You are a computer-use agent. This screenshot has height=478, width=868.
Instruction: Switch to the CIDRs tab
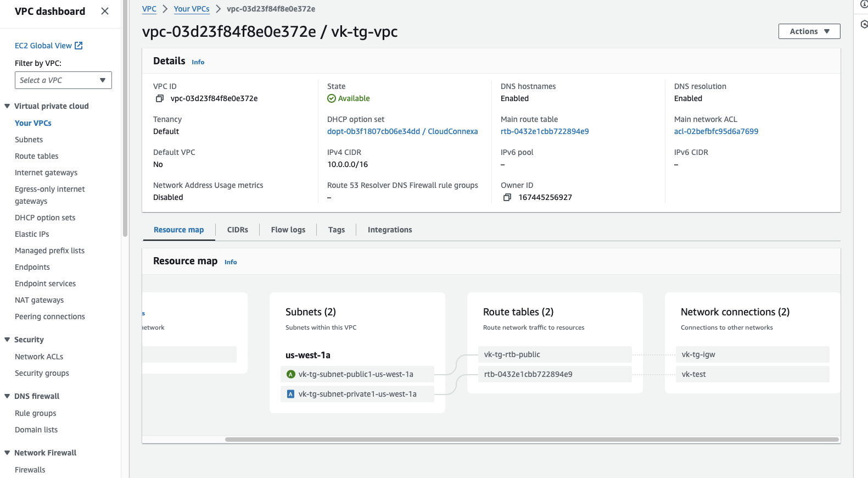click(237, 230)
